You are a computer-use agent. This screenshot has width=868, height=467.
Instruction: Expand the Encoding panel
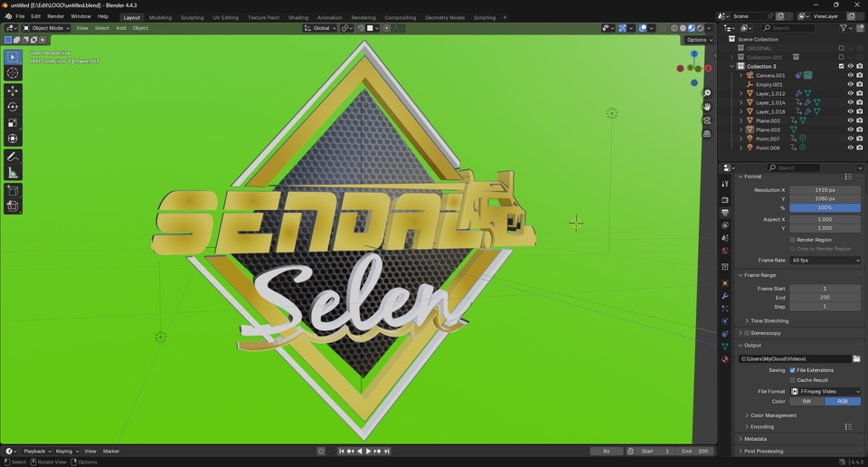tap(762, 426)
